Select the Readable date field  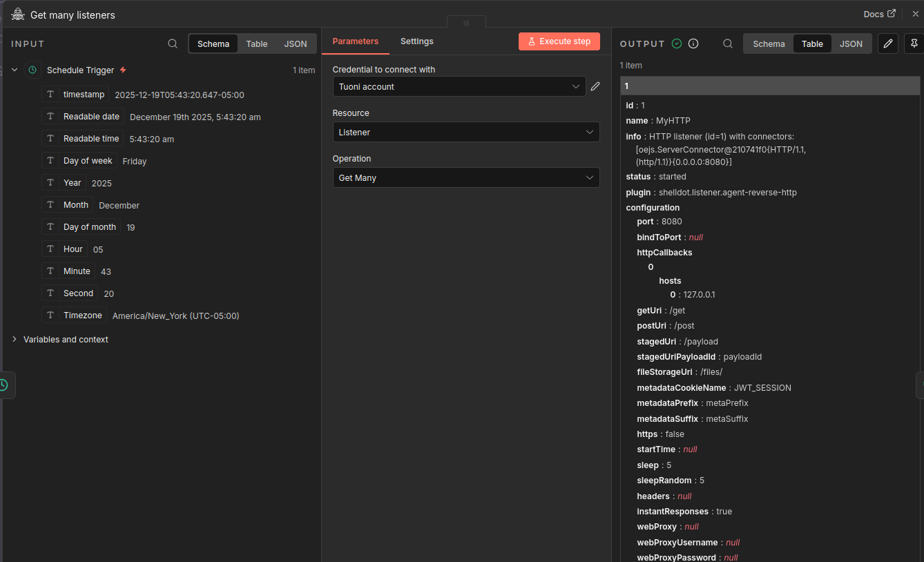[83, 117]
